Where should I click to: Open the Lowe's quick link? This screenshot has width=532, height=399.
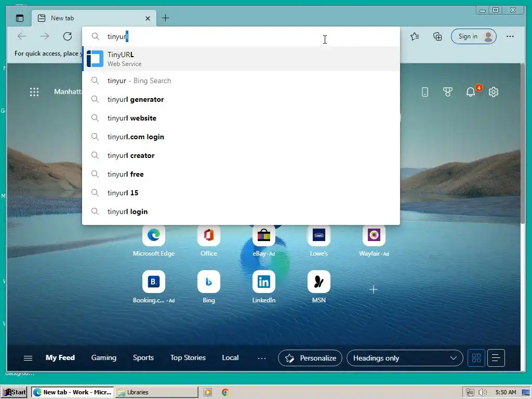tap(318, 240)
